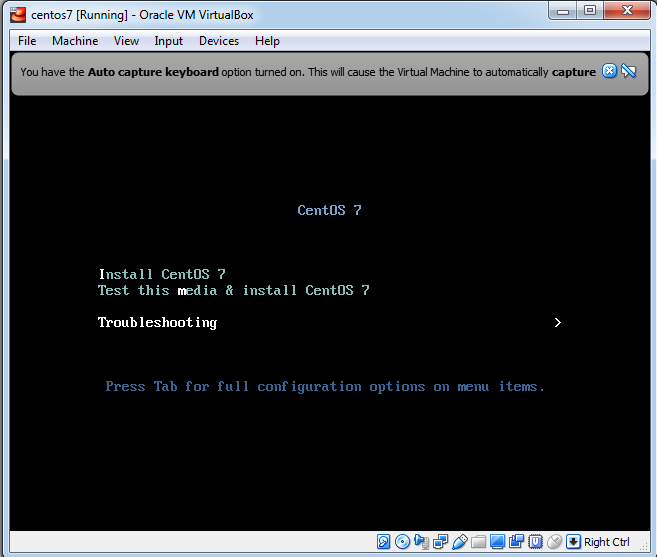Click the Press Tab configuration hint text
657x557 pixels.
click(325, 387)
